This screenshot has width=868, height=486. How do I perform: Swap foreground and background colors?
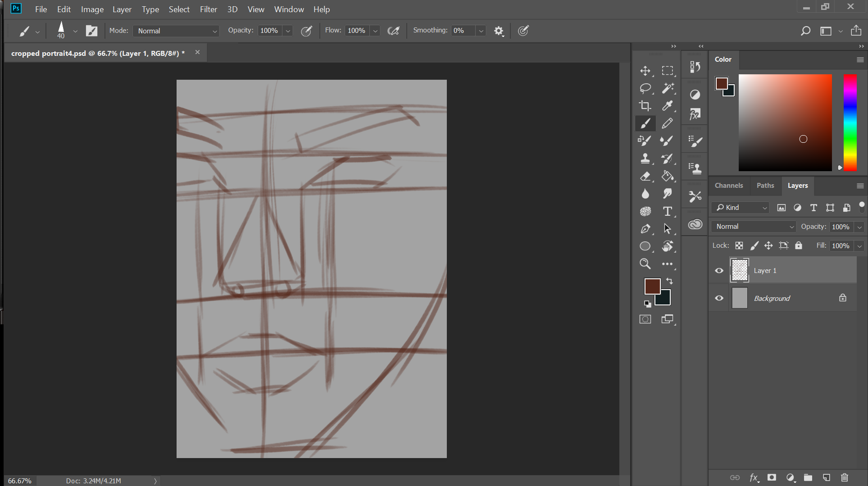[669, 281]
